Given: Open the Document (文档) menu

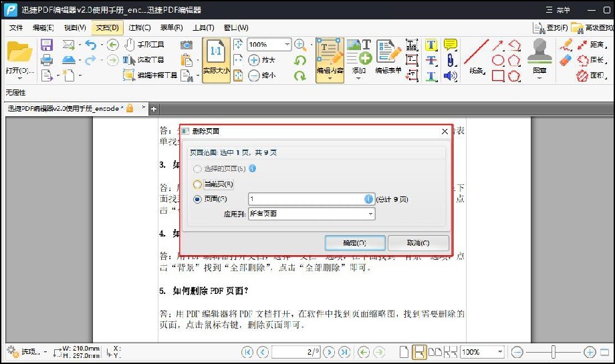Looking at the screenshot, I should [108, 28].
